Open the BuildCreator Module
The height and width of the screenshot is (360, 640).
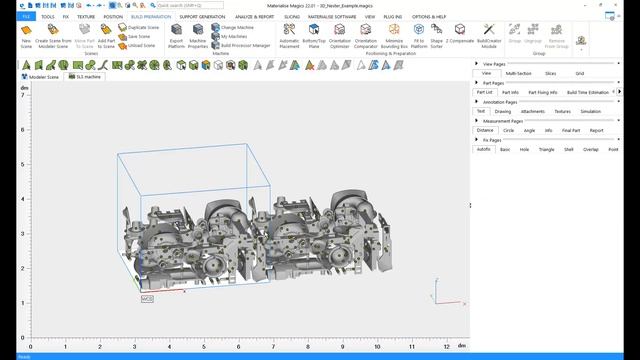(489, 36)
